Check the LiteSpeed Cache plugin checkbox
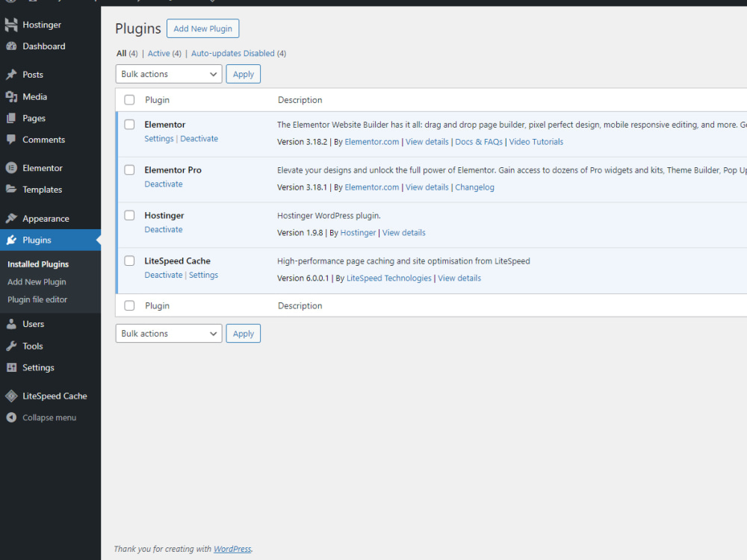The width and height of the screenshot is (747, 560). click(x=128, y=260)
